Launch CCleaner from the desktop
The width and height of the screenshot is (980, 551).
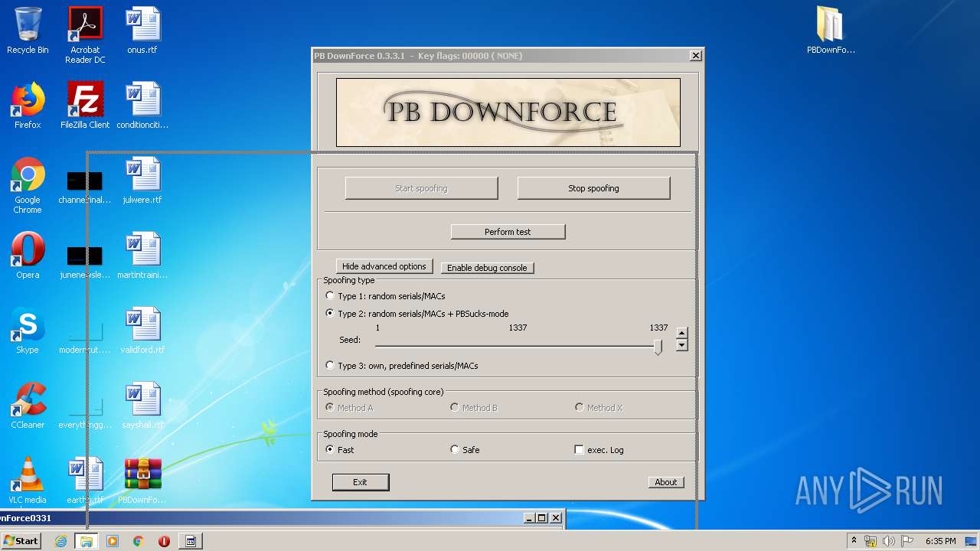pyautogui.click(x=28, y=406)
